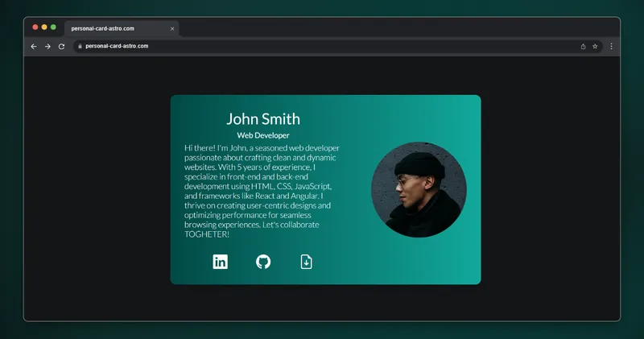Image resolution: width=644 pixels, height=339 pixels.
Task: Click the share icon in the address bar
Action: click(x=583, y=47)
